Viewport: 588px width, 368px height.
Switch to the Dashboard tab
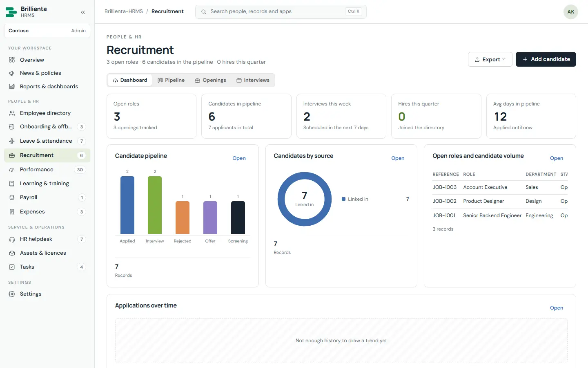click(130, 80)
